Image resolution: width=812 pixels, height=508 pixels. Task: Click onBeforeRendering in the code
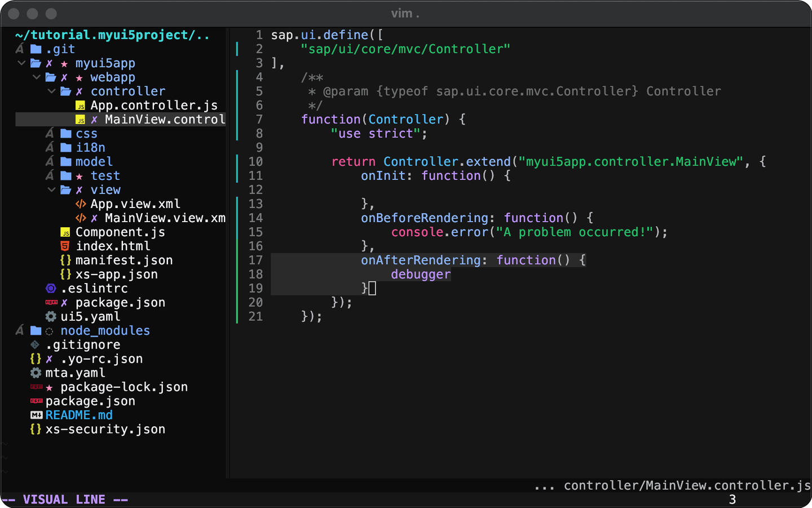pyautogui.click(x=425, y=218)
